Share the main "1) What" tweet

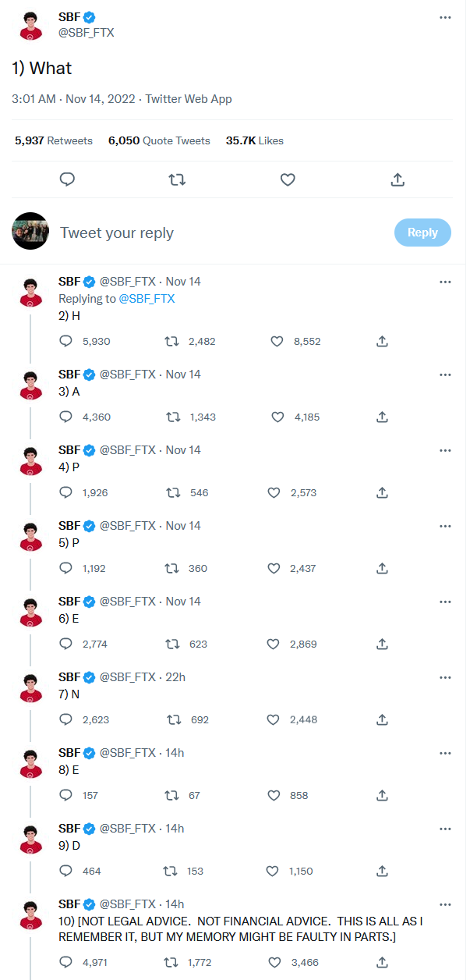(398, 179)
